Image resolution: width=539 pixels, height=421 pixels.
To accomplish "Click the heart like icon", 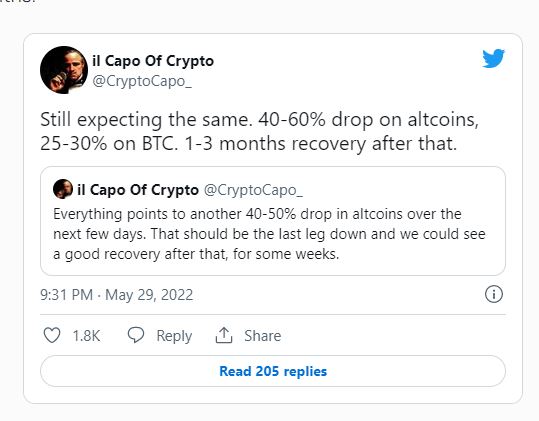I will (52, 335).
